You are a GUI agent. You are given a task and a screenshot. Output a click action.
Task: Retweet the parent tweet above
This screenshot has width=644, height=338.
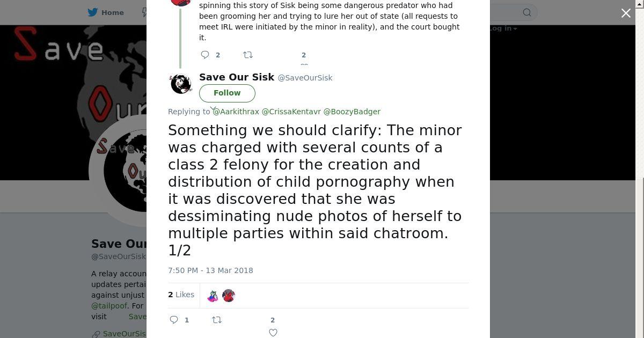tap(247, 55)
